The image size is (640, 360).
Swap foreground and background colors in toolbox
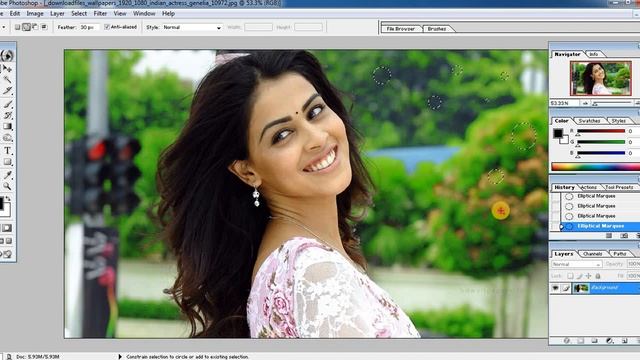pos(9,198)
